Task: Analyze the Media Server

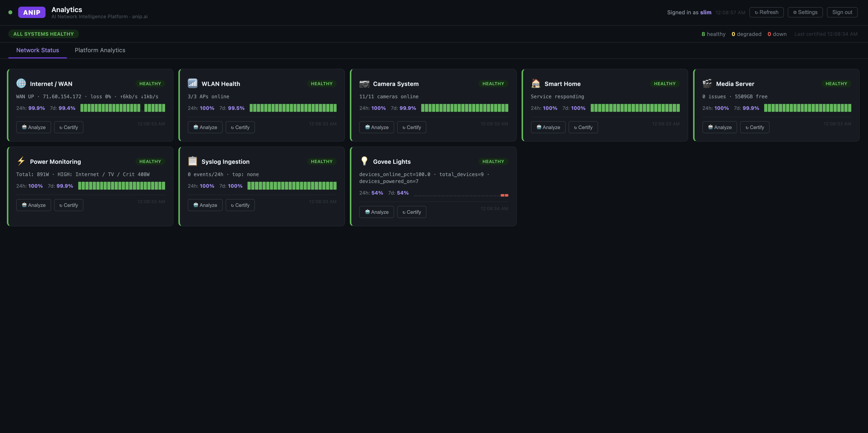Action: point(720,128)
